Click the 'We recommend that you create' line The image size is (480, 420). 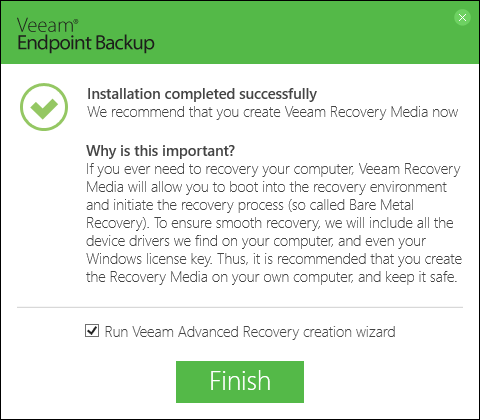point(272,112)
